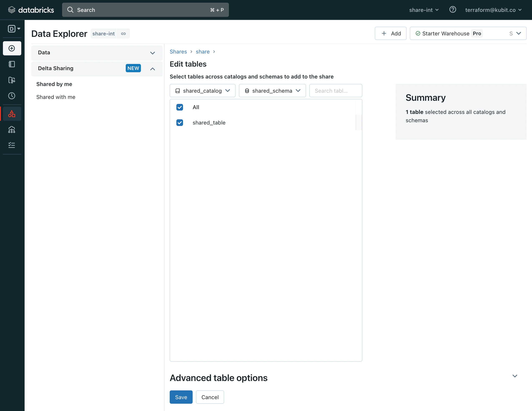Click the Shares breadcrumb link
Viewport: 532px width, 411px height.
click(x=178, y=52)
